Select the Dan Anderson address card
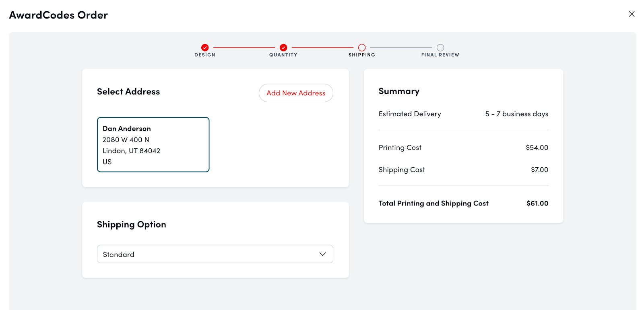Screen dimensions: 644x310 pos(153,145)
